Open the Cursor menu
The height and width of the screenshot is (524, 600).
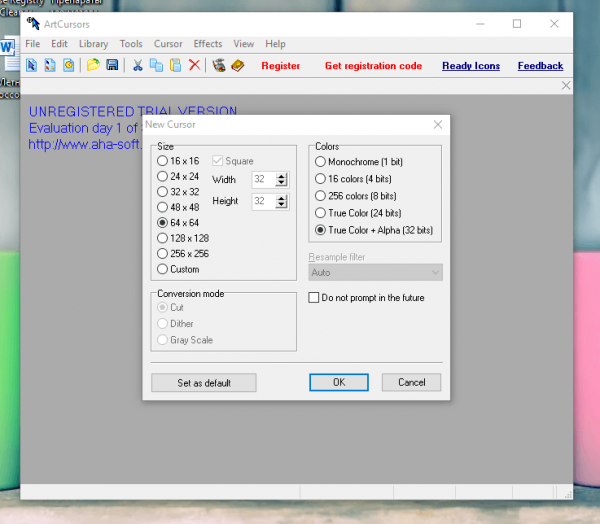168,44
